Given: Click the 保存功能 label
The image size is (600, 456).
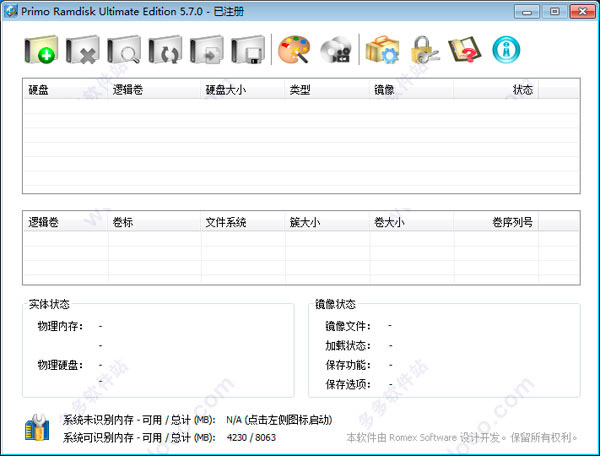Looking at the screenshot, I should click(348, 365).
